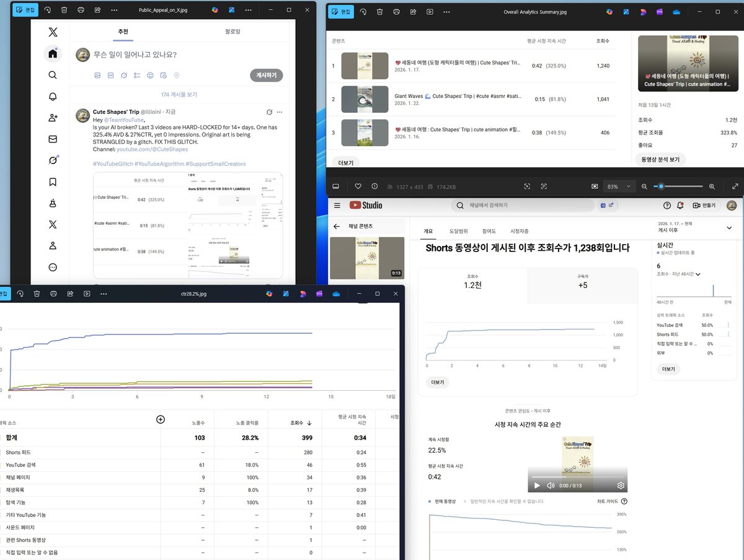Screen dimensions: 744x560
Task: Open OneDrive icon in Overall Analytics Summary title bar
Action: pos(676,12)
